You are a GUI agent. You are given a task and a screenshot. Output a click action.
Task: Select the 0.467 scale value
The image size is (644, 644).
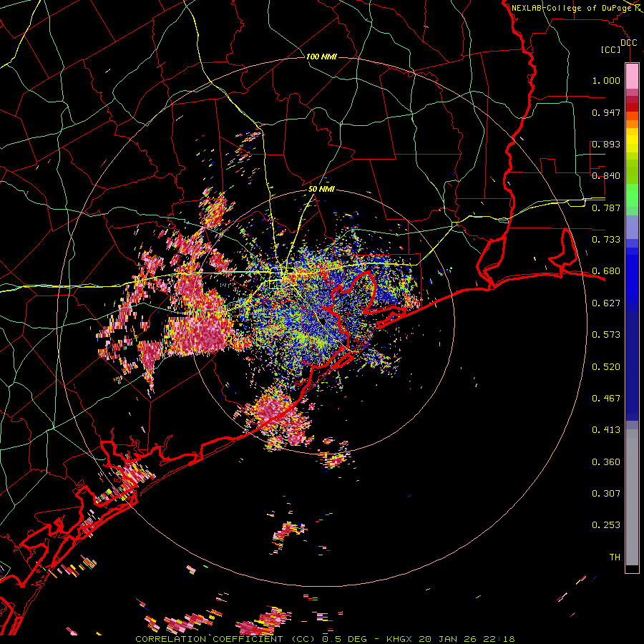(606, 399)
